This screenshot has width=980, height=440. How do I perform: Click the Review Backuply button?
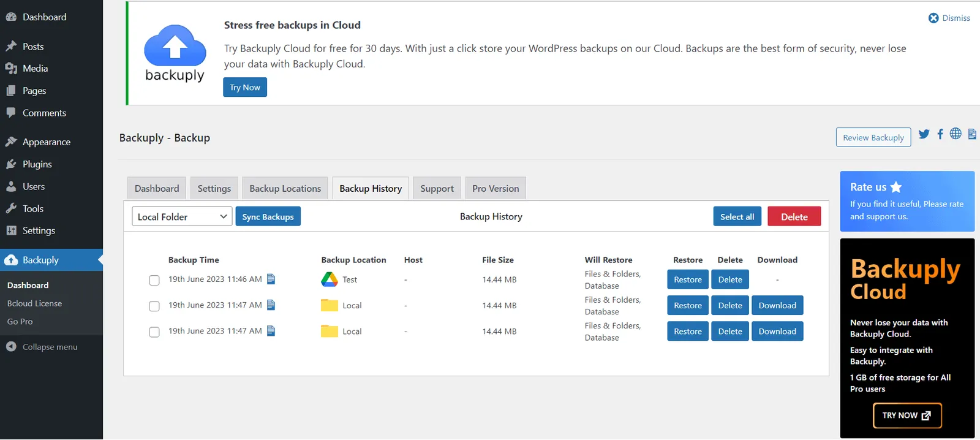(873, 137)
